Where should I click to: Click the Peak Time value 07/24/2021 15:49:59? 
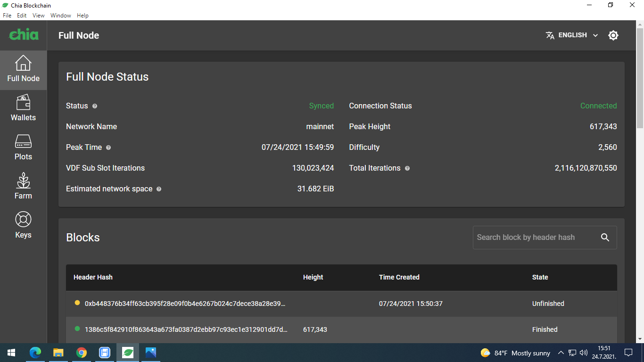tap(297, 148)
